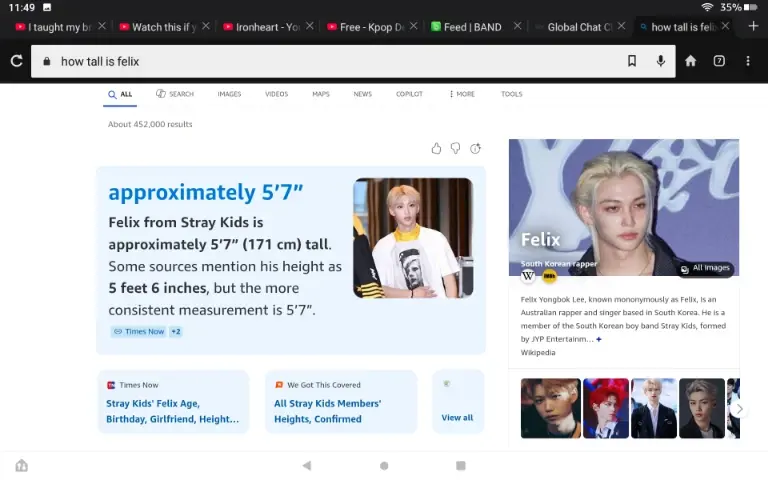Open a new tab with plus icon

(x=753, y=26)
